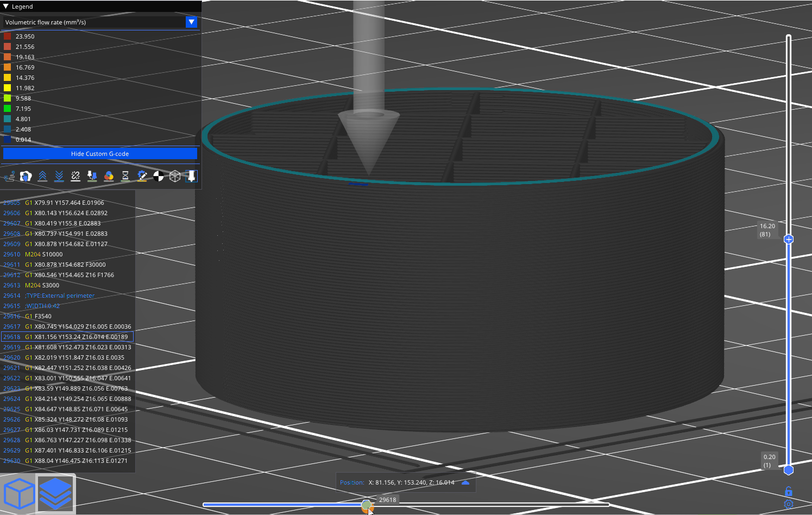Toggle travel moves visibility icon
Image resolution: width=812 pixels, height=515 pixels.
point(9,177)
